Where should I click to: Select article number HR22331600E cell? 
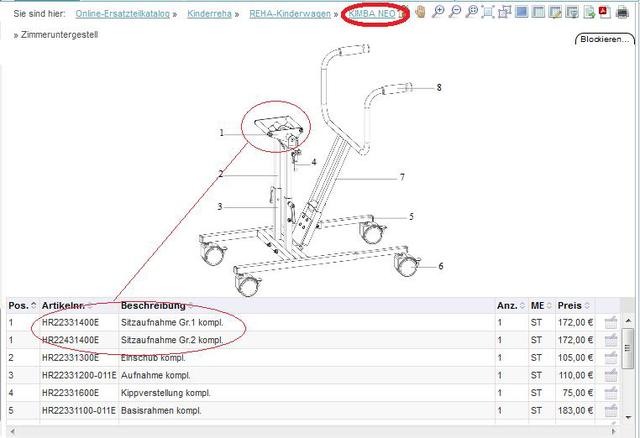[x=70, y=393]
